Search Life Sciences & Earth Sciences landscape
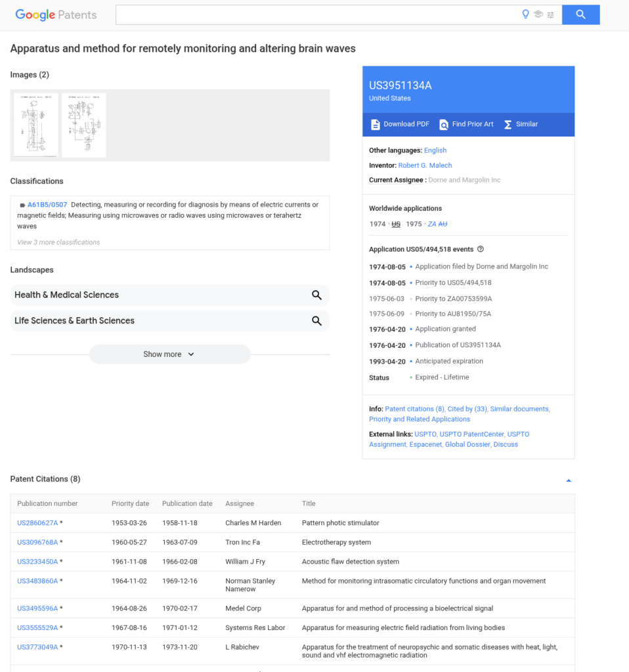629x672 pixels. pyautogui.click(x=316, y=321)
